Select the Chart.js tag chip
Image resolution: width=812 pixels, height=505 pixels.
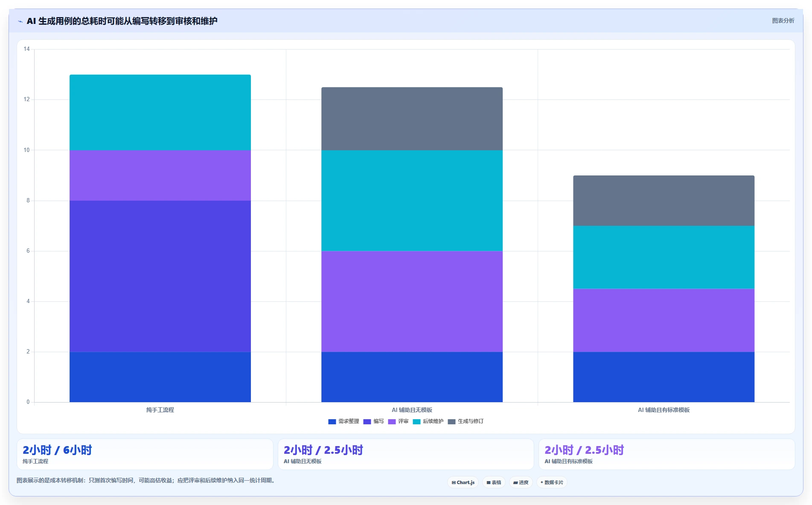(463, 482)
